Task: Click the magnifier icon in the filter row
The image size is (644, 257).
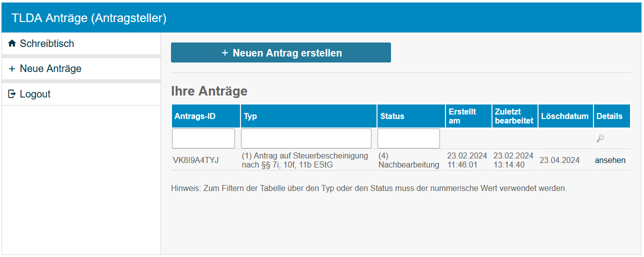Action: (600, 138)
